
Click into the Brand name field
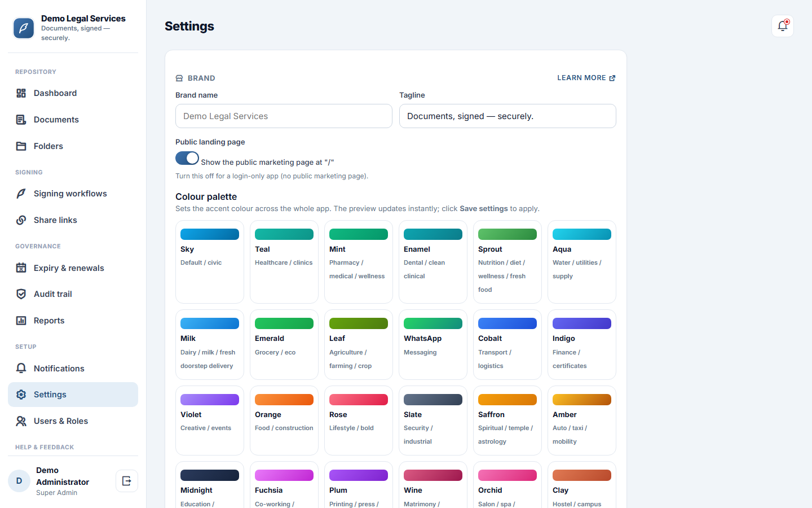[x=284, y=116]
